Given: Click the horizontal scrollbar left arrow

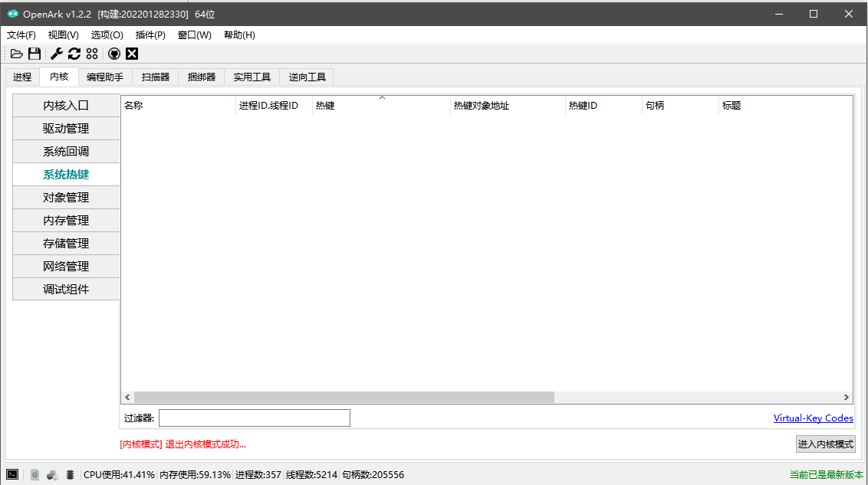Looking at the screenshot, I should tap(128, 397).
